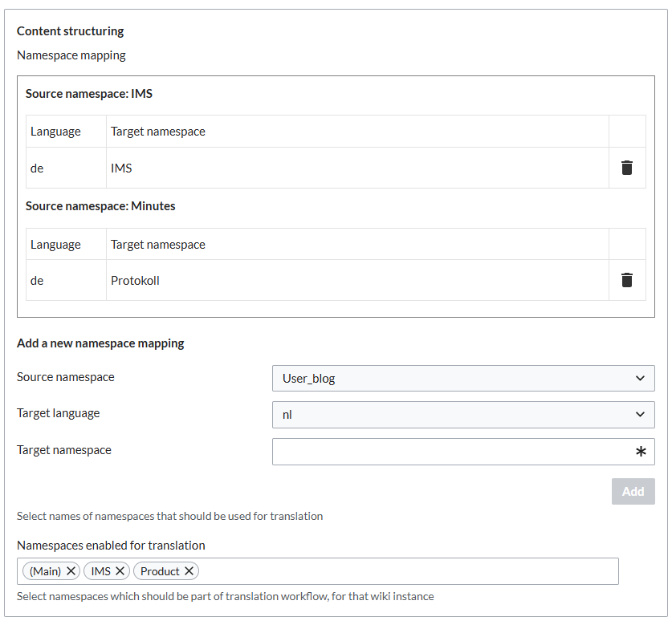The width and height of the screenshot is (672, 625).
Task: Select the (Main) tag label
Action: pyautogui.click(x=45, y=571)
